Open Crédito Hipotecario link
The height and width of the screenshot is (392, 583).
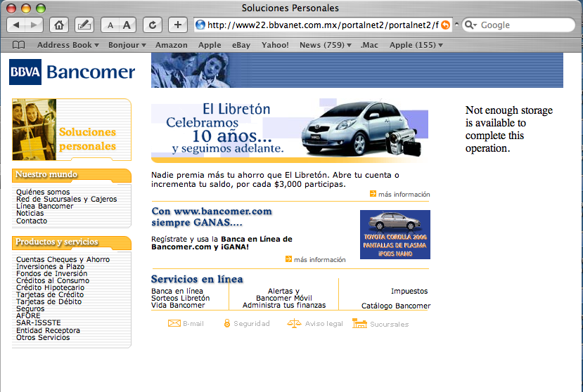(50, 287)
